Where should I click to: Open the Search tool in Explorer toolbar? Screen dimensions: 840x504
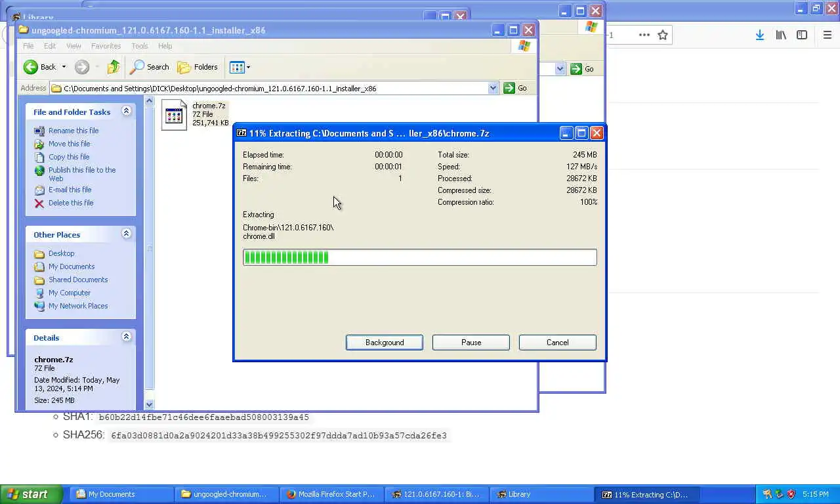coord(150,67)
